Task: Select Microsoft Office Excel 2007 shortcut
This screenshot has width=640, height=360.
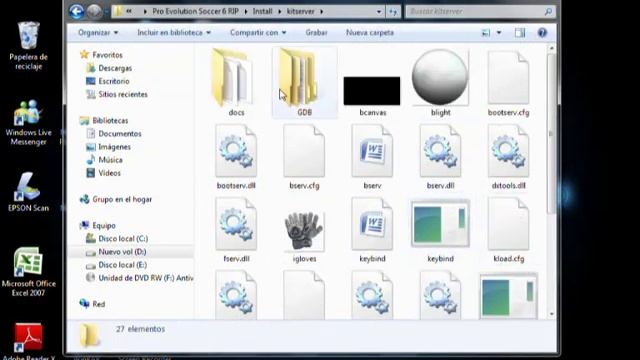Action: click(28, 271)
